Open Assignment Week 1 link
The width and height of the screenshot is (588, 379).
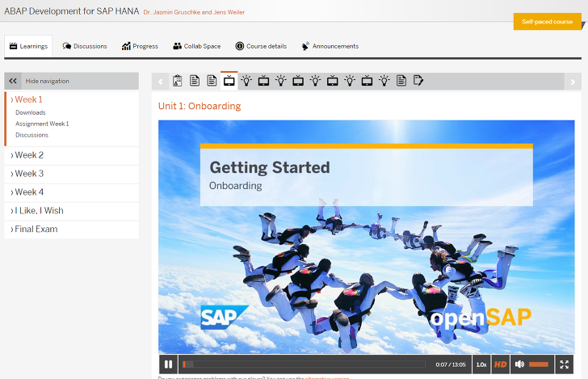pyautogui.click(x=42, y=124)
